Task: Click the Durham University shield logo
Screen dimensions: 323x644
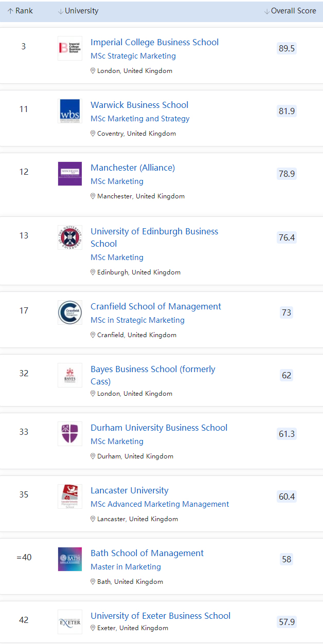Action: point(70,434)
